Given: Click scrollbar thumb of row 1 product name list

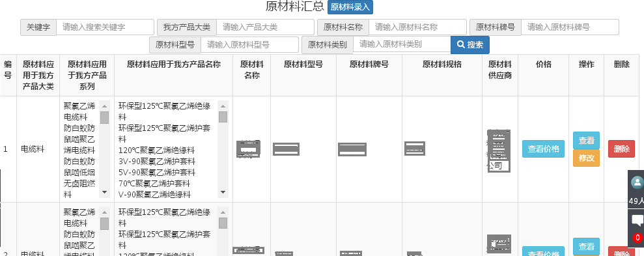Looking at the screenshot, I should 223,117.
